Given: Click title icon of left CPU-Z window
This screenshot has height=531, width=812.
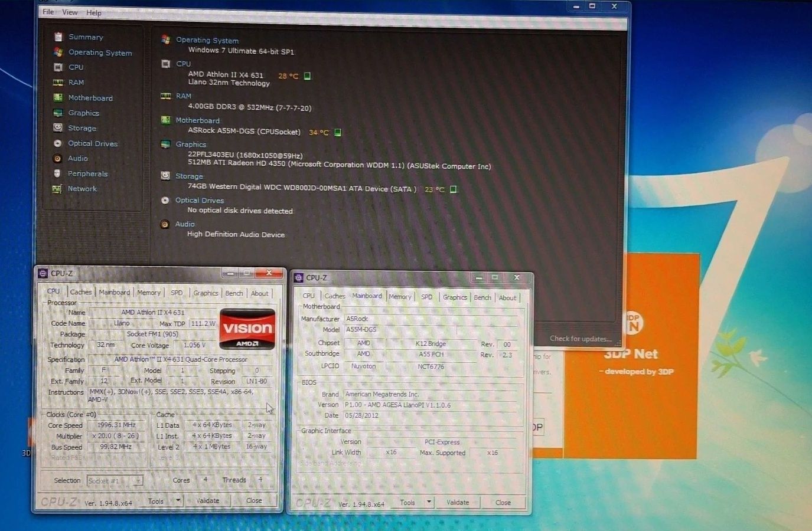Looking at the screenshot, I should (43, 273).
